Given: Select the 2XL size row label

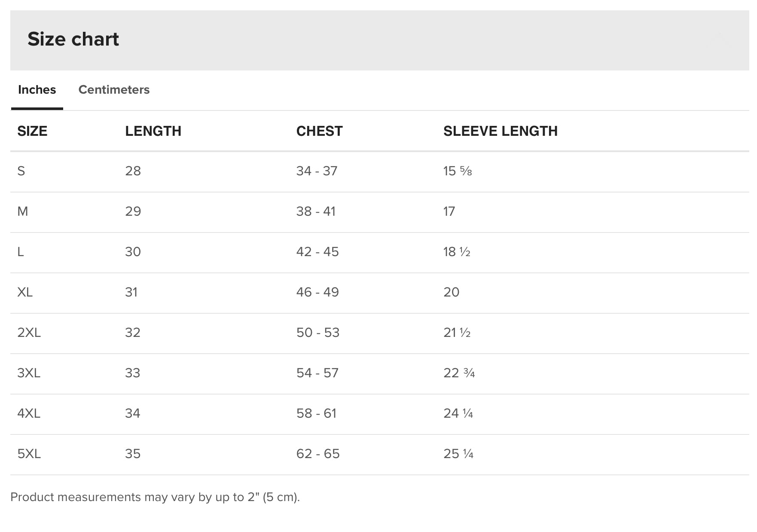Looking at the screenshot, I should point(29,333).
